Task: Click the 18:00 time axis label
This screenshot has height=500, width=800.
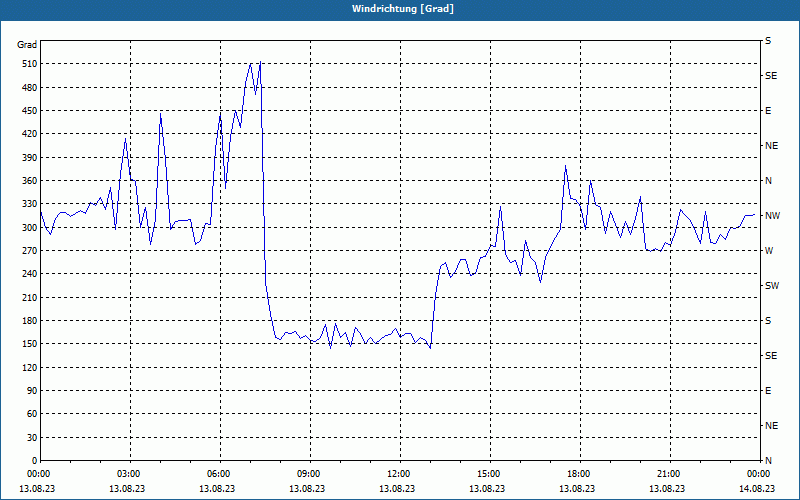Action: [x=580, y=474]
